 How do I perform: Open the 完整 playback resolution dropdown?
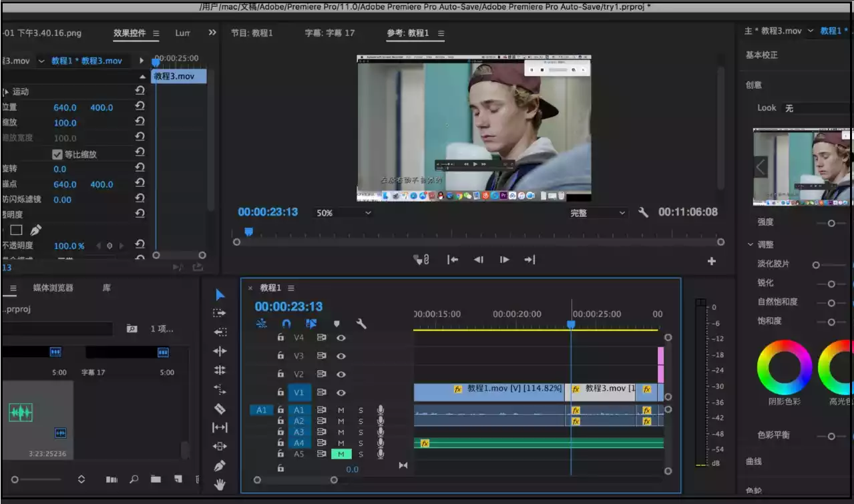click(x=598, y=213)
